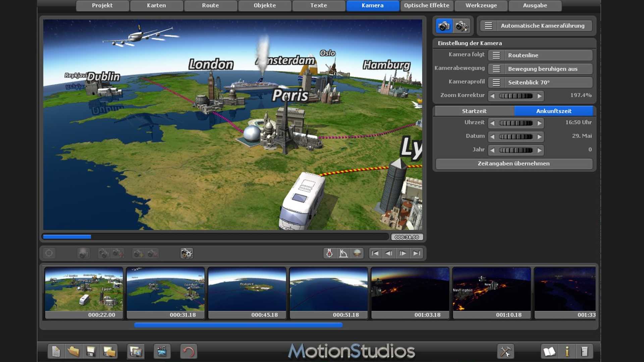This screenshot has height=362, width=644.
Task: Open the Kameraprofil Seitenblick 70° dropdown
Action: point(540,82)
